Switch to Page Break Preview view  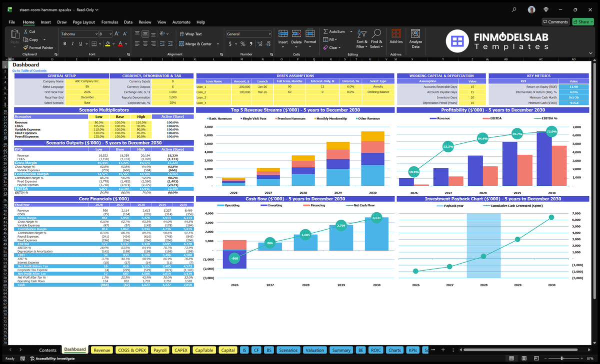point(535,358)
